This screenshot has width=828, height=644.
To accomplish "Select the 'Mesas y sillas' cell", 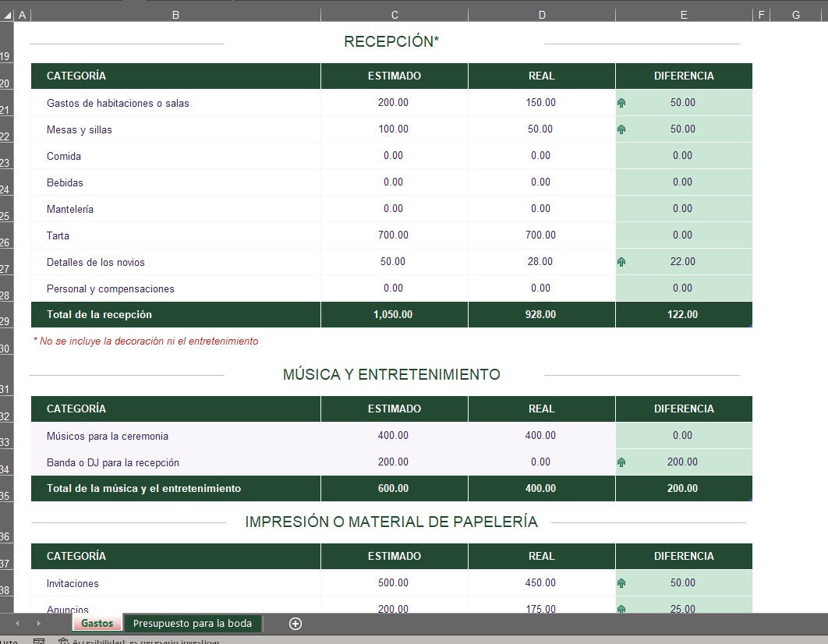I will point(176,129).
